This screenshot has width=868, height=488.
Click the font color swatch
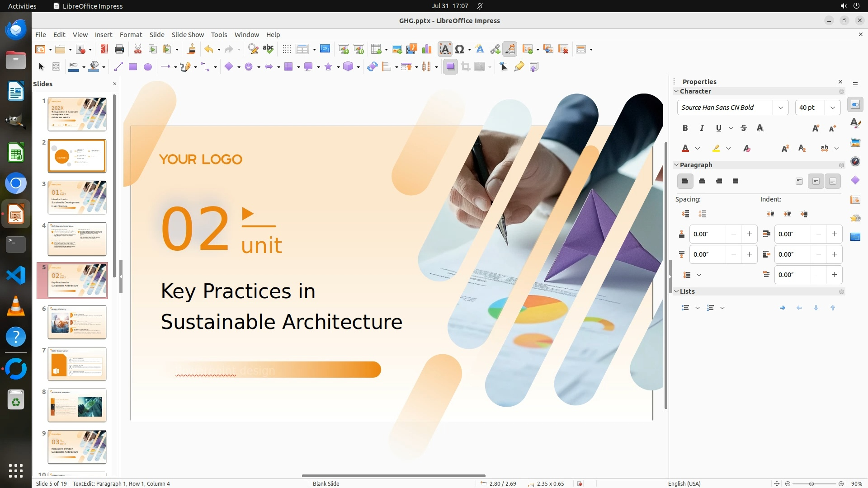685,149
